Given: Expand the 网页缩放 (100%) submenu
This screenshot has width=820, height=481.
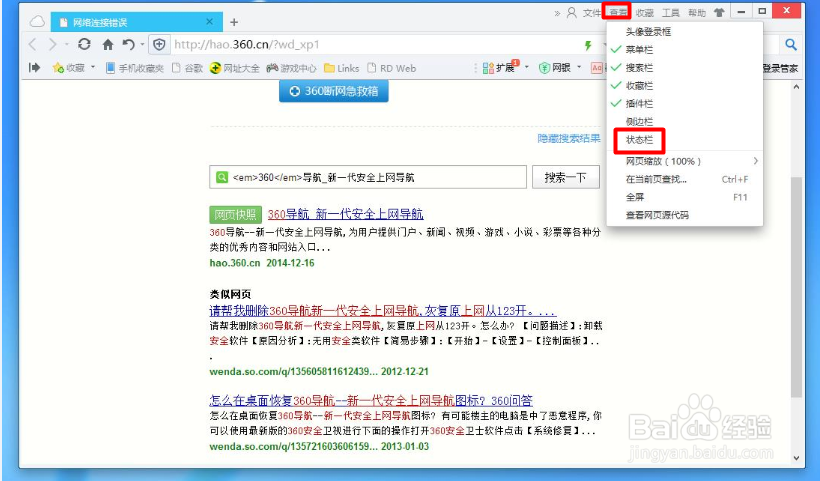Looking at the screenshot, I should point(685,161).
